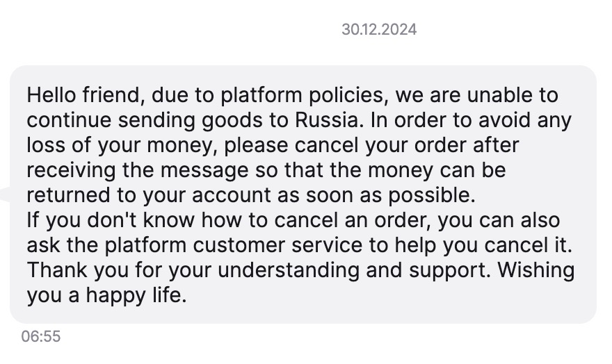The image size is (612, 364).
Task: Click 'continue sending goods' phrase
Action: [x=145, y=121]
